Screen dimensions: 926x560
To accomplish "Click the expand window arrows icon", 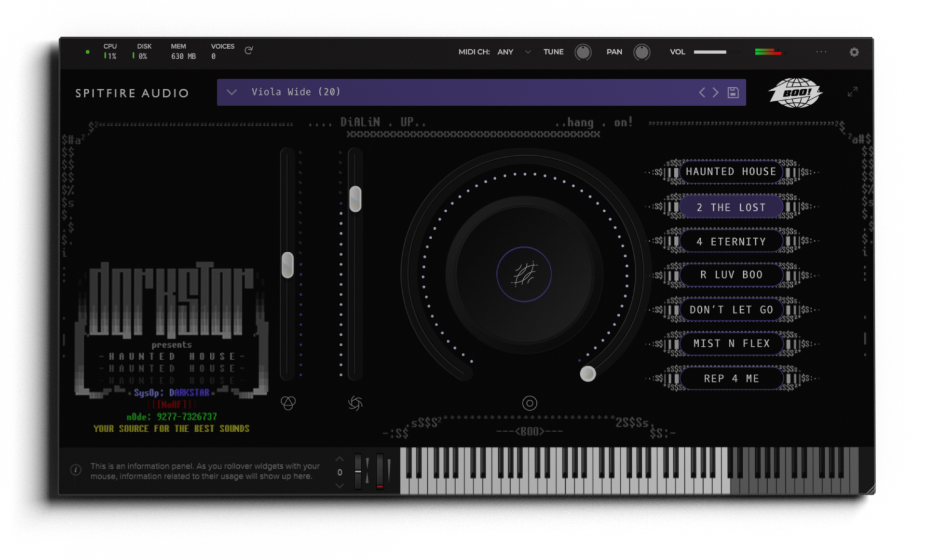I will pos(852,92).
